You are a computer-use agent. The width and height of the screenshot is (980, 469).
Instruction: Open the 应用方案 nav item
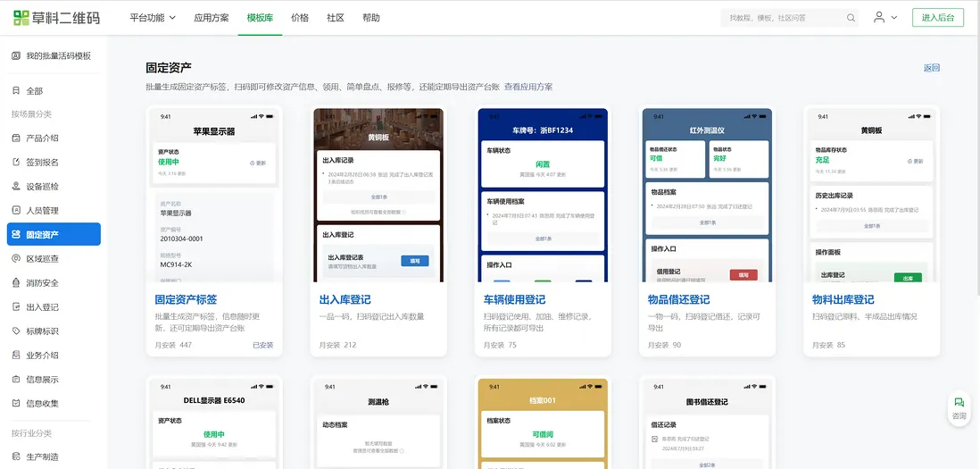(x=212, y=18)
